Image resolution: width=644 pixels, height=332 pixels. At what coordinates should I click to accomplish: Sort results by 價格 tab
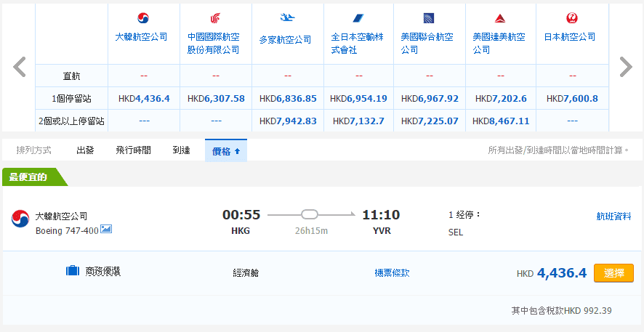coord(225,150)
